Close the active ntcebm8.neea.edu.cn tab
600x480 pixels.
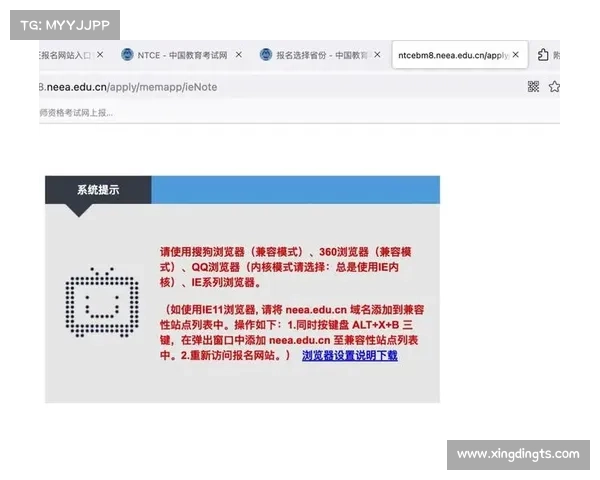tap(515, 55)
